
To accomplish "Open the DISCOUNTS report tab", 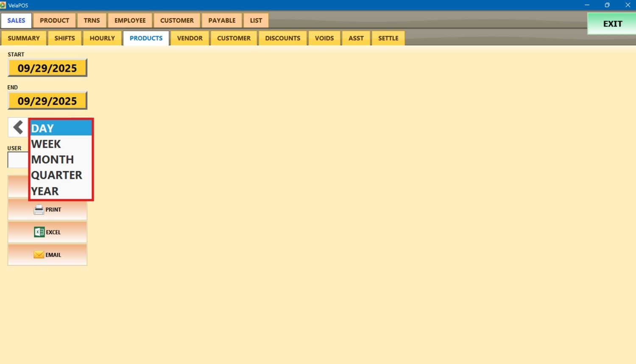I will [282, 38].
